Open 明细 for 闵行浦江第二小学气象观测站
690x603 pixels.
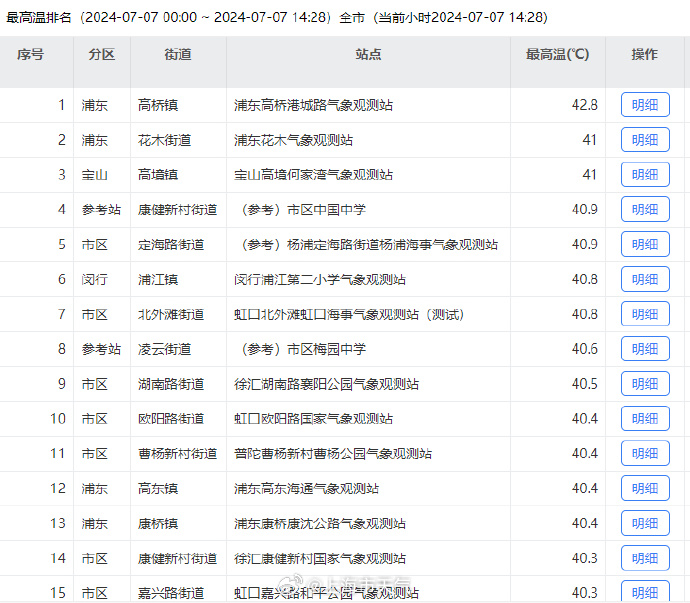coord(645,280)
